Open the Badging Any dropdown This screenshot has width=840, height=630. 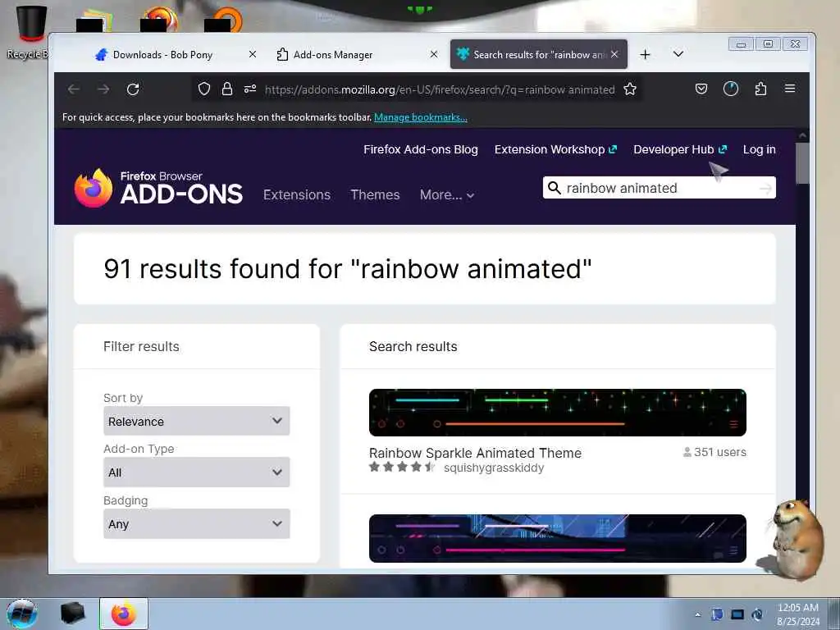tap(197, 524)
